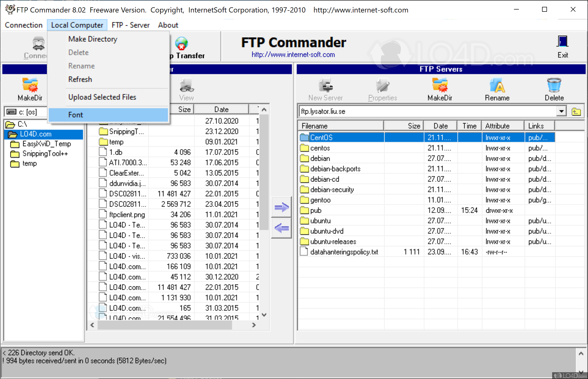The width and height of the screenshot is (588, 379).
Task: Choose Font from the Local Computer menu
Action: tap(76, 115)
